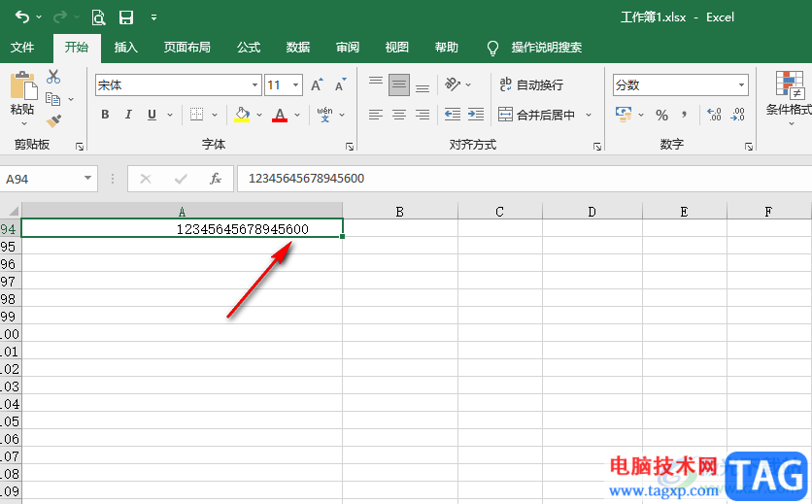
Task: Expand the Name Box dropdown
Action: point(88,179)
